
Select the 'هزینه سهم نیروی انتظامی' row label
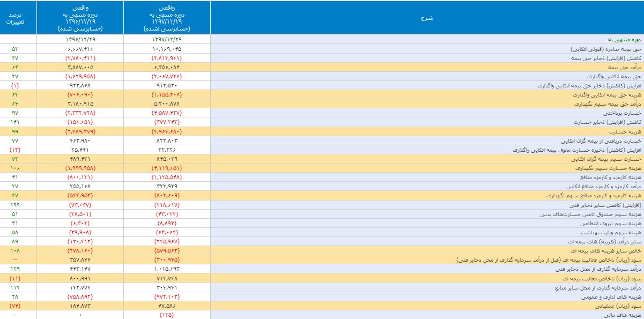(612, 224)
